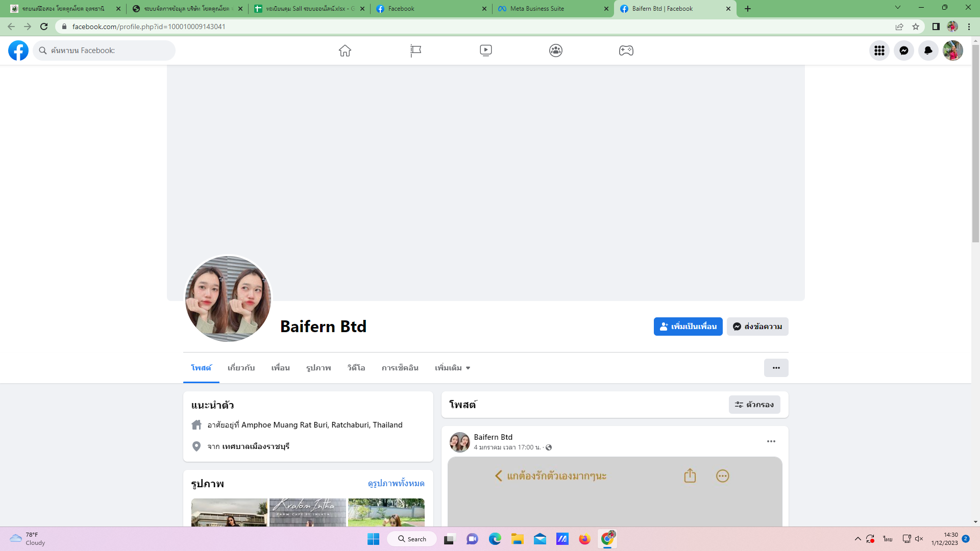
Task: Click the Facebook logo
Action: [x=18, y=51]
